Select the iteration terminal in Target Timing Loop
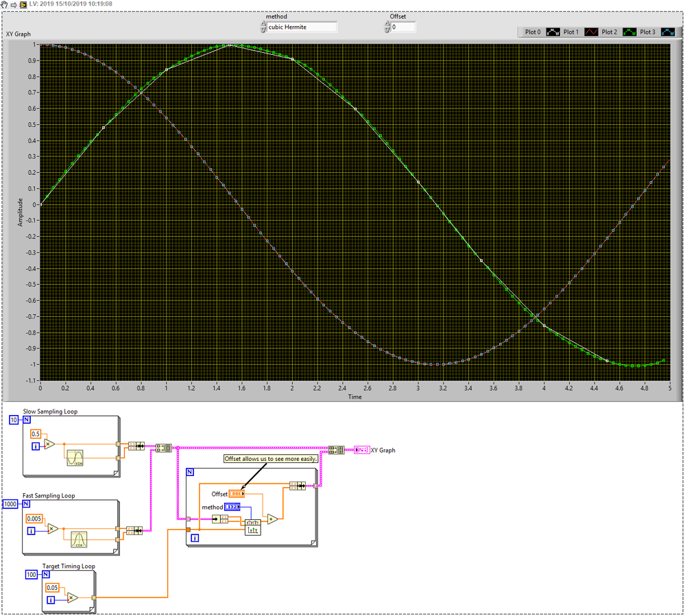 (x=51, y=600)
